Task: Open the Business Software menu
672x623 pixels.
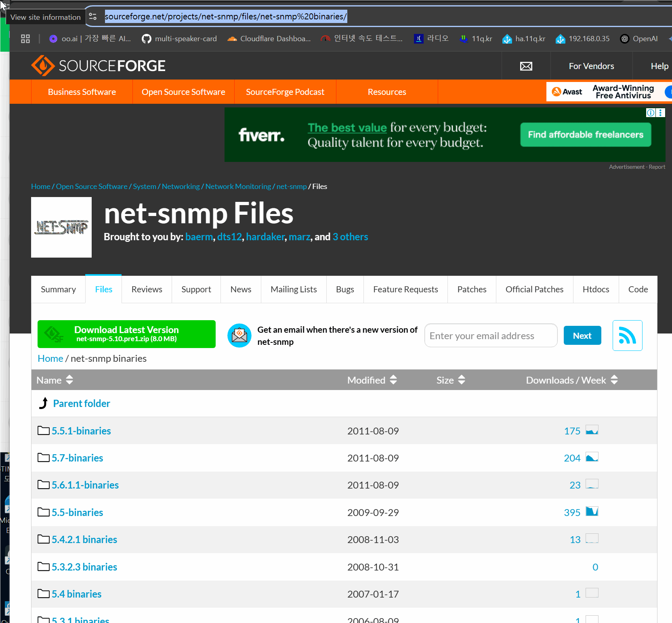Action: [x=82, y=92]
